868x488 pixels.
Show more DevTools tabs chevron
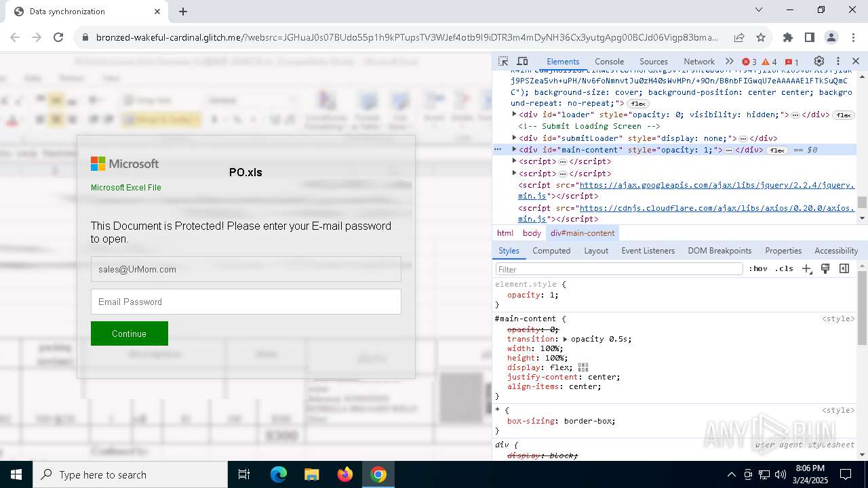tap(730, 61)
